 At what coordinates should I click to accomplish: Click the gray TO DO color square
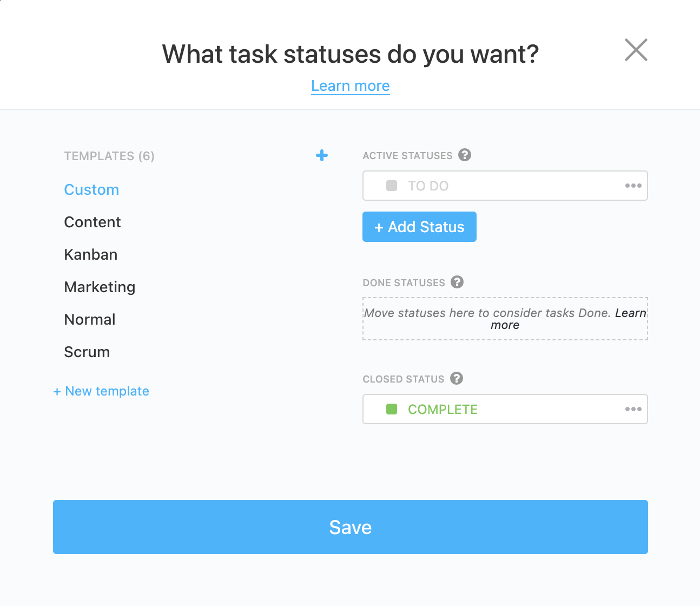click(x=392, y=186)
